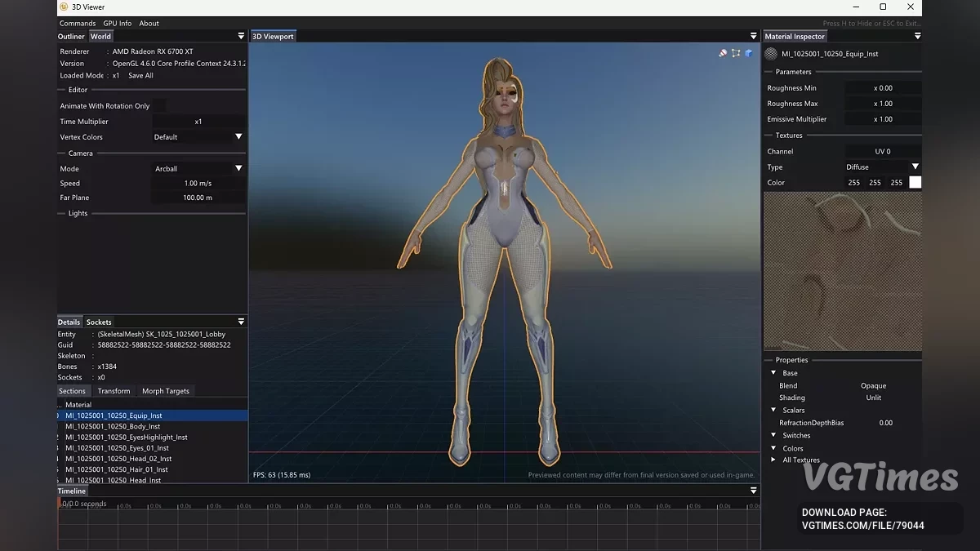
Task: Enable Animate With Rotation Only checkbox
Action: [158, 105]
